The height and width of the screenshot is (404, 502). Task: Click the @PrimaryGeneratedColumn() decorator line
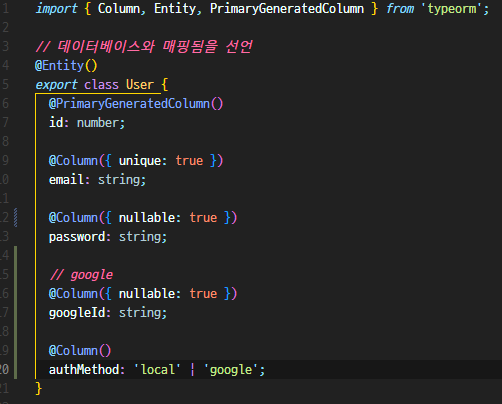coord(136,104)
